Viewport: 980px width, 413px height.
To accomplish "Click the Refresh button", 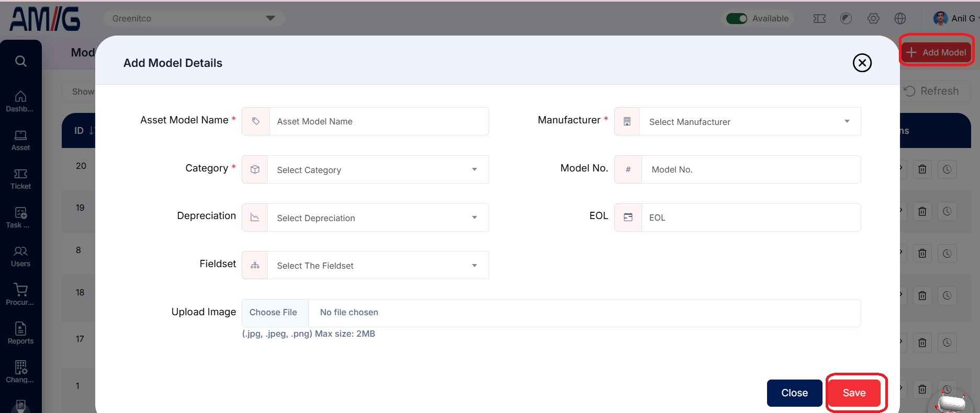I will click(931, 91).
